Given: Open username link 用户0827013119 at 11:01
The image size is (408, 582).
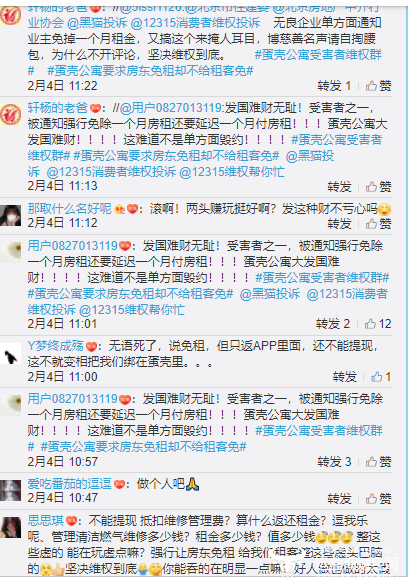Looking at the screenshot, I should (x=73, y=246).
